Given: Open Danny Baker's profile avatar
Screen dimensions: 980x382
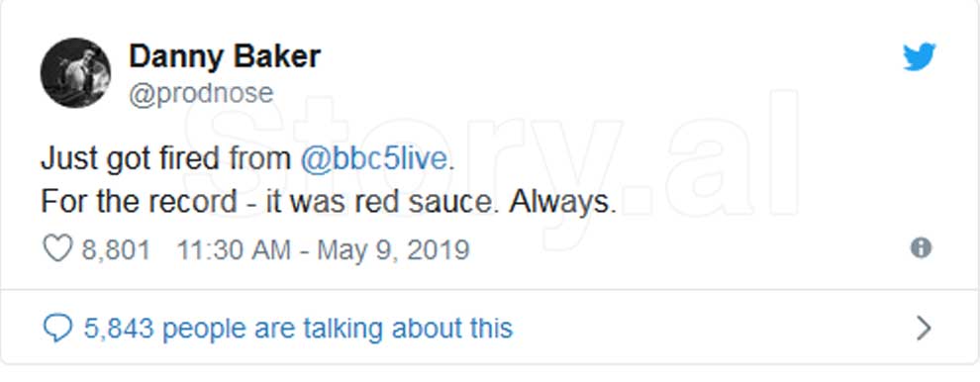Looking at the screenshot, I should pos(75,72).
